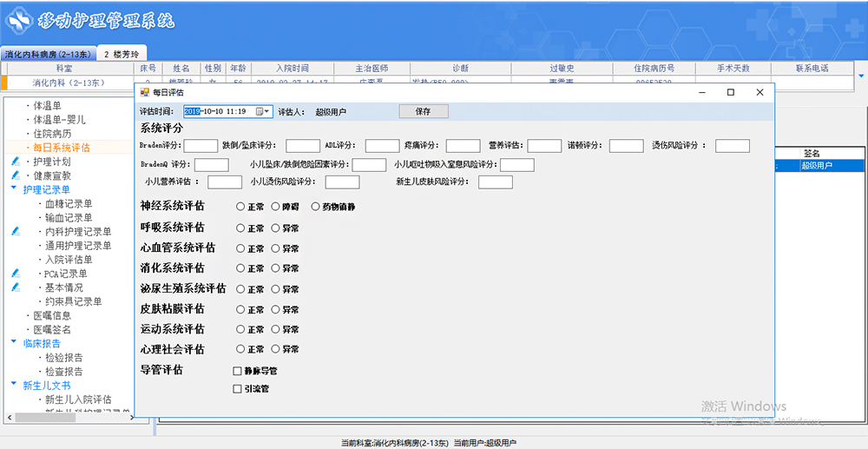Viewport: 868px width, 449px height.
Task: Click the 诺顿评分 input field
Action: (x=626, y=146)
